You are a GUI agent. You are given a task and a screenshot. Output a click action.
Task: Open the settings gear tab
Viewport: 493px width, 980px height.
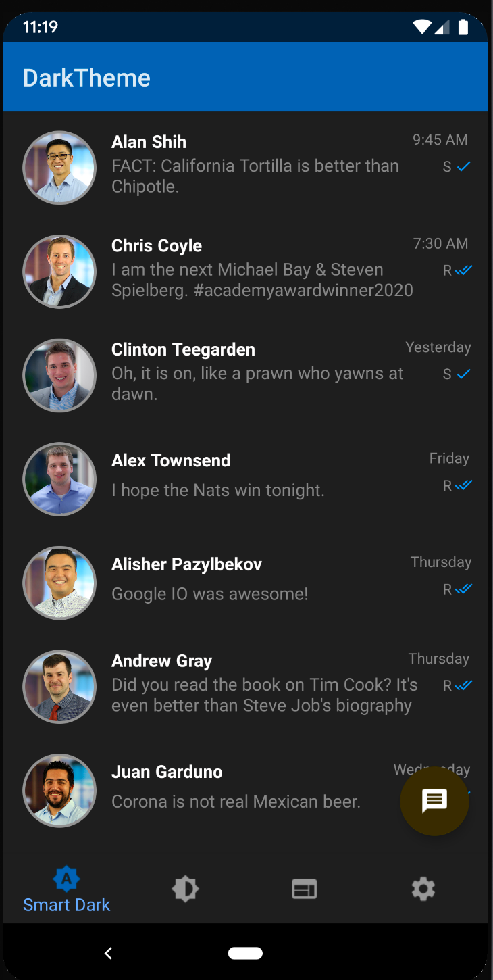pyautogui.click(x=423, y=889)
